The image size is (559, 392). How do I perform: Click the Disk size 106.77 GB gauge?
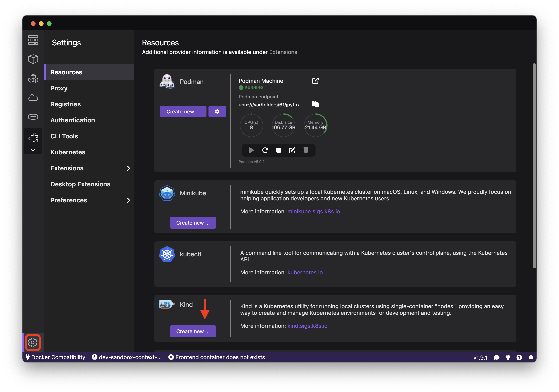point(283,125)
